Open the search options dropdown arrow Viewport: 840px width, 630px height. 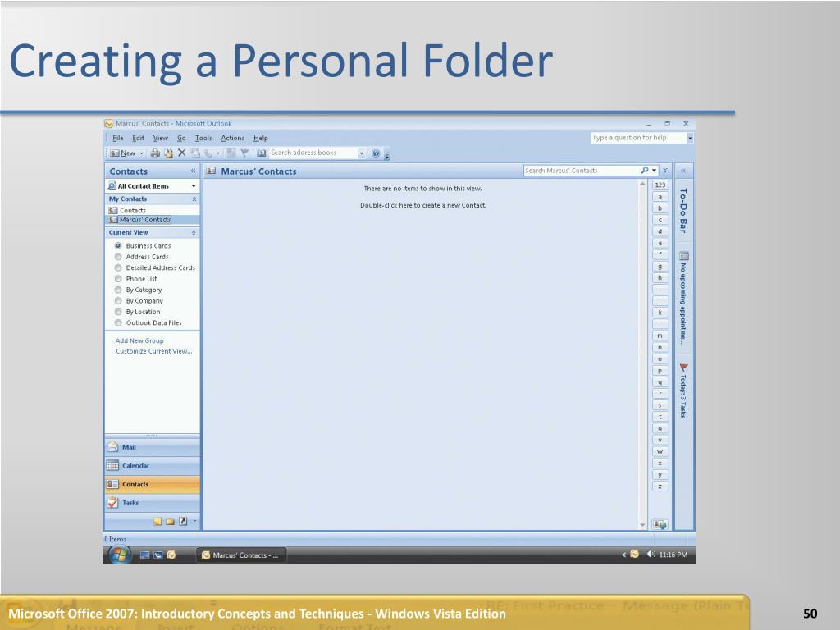coord(654,171)
